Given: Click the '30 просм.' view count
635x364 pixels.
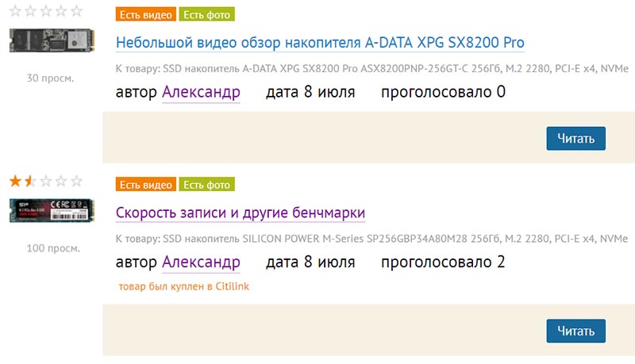Looking at the screenshot, I should [50, 78].
